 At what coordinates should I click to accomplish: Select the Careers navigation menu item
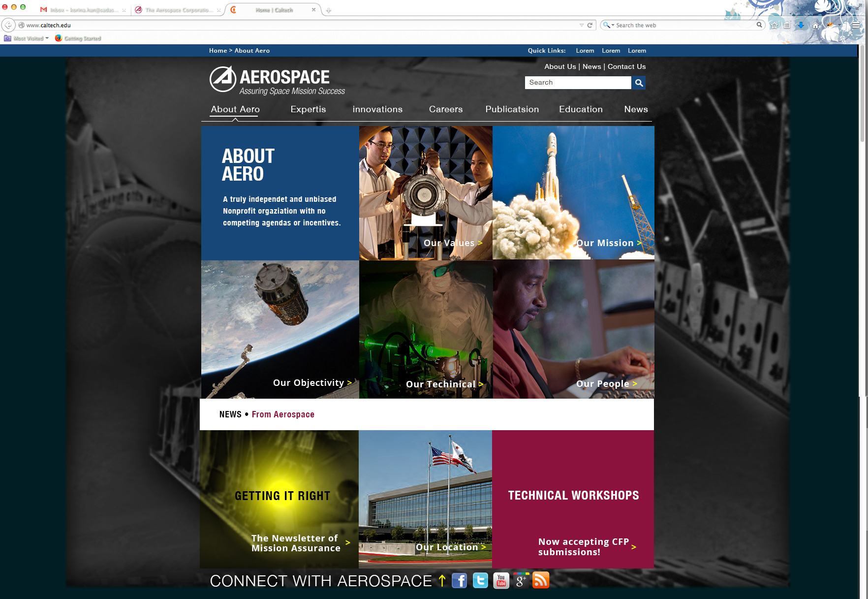(x=445, y=109)
